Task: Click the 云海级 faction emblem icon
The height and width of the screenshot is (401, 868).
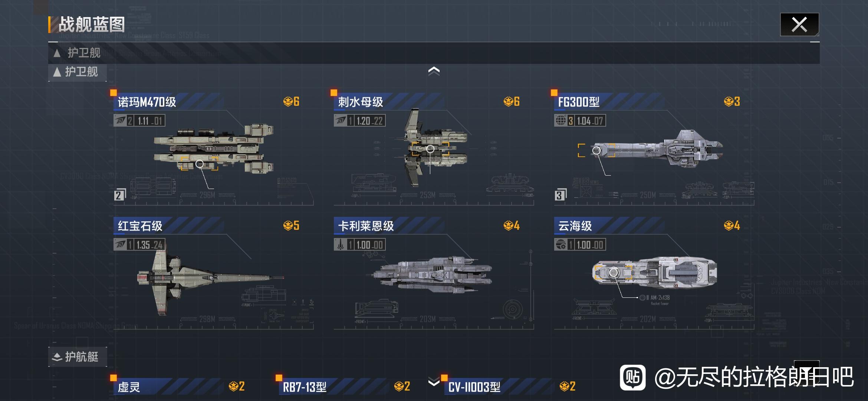Action: (560, 245)
